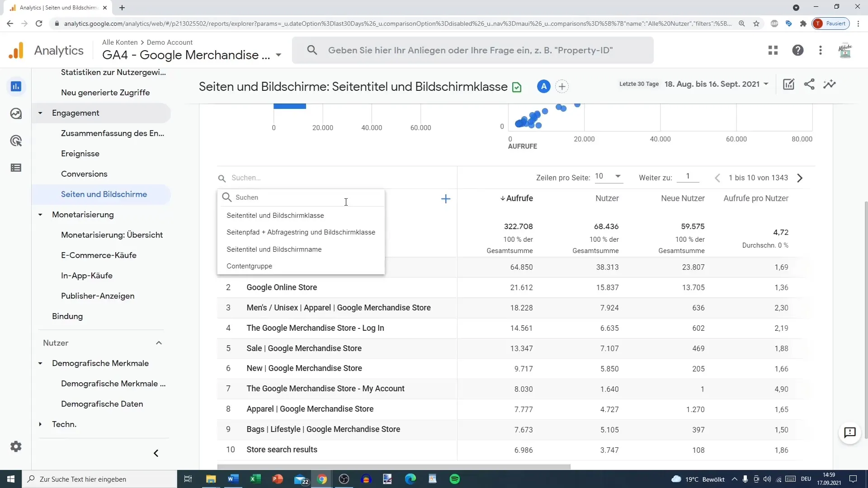The image size is (868, 488).
Task: Open Excel from the taskbar
Action: tap(255, 479)
